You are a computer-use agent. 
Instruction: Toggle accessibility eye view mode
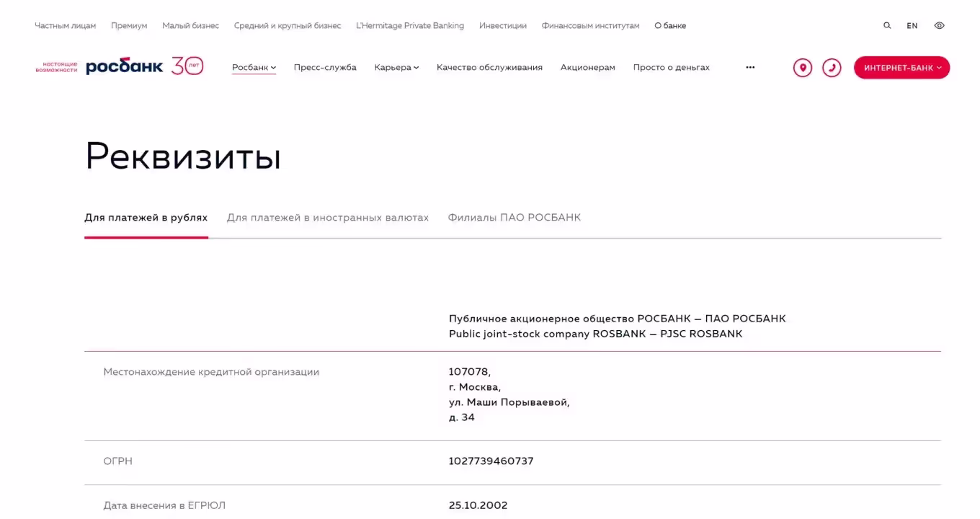coord(939,25)
